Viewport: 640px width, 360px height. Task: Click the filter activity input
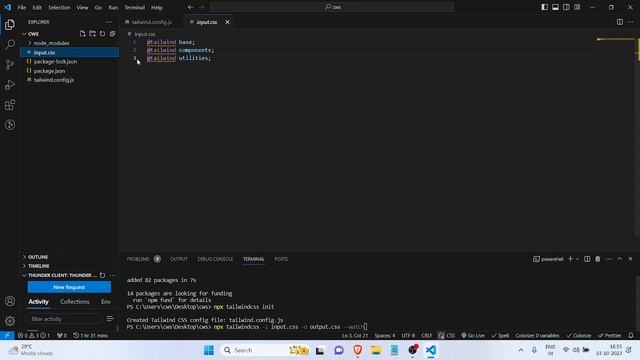tap(63, 319)
